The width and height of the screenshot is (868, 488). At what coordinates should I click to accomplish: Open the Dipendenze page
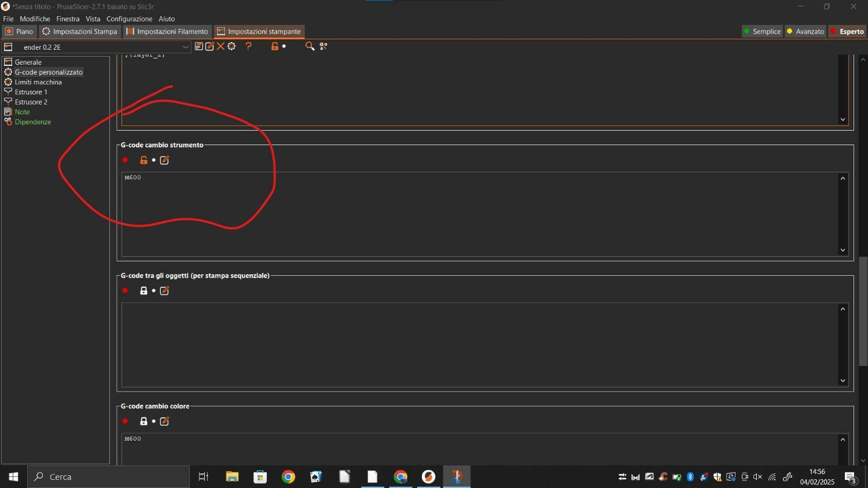33,122
